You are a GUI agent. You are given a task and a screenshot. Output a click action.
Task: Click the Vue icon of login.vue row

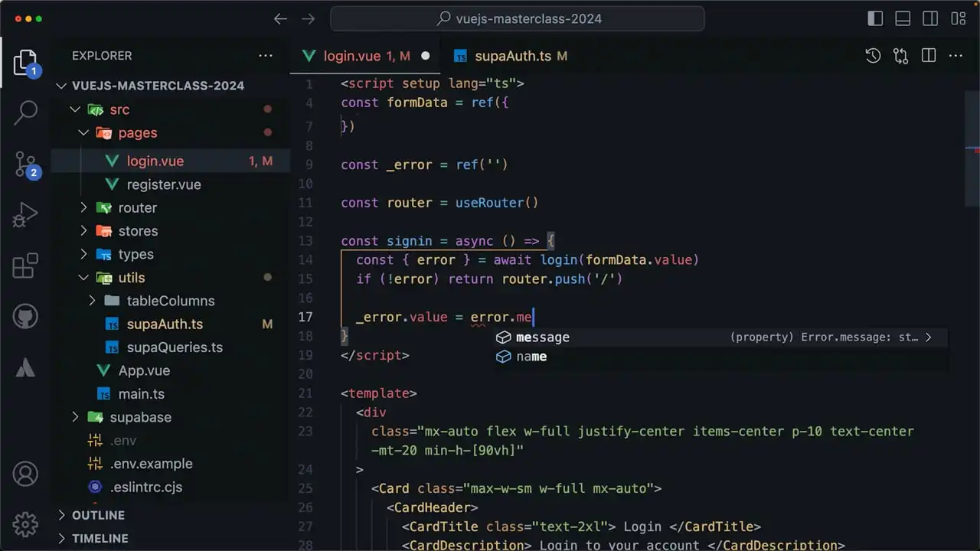tap(112, 161)
